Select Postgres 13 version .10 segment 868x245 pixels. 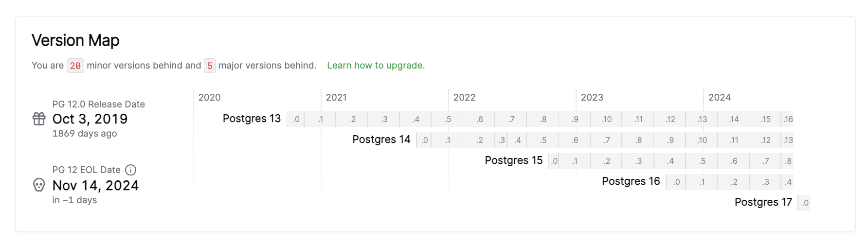click(606, 119)
